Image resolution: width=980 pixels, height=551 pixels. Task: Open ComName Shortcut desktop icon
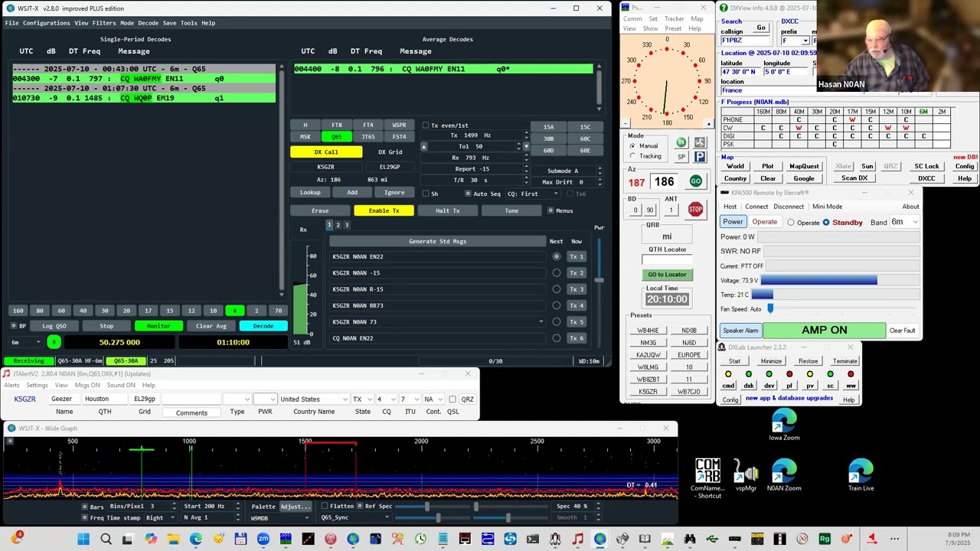[x=707, y=478]
